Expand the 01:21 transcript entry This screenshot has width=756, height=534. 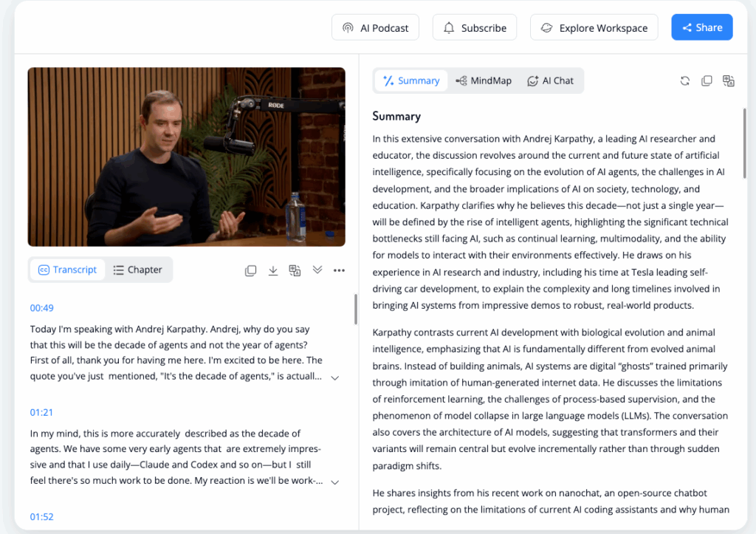(334, 482)
